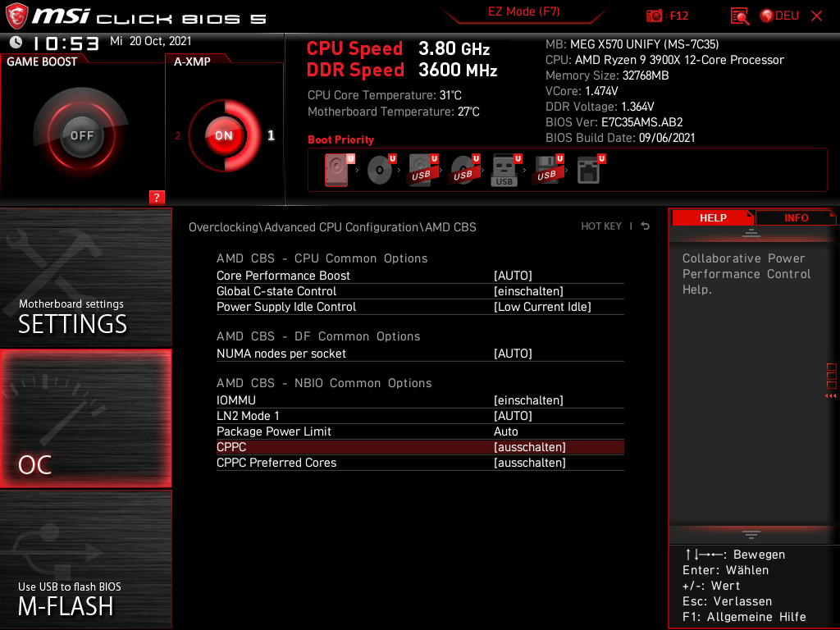Go back using the return arrow icon
This screenshot has height=630, width=840.
pyautogui.click(x=646, y=226)
